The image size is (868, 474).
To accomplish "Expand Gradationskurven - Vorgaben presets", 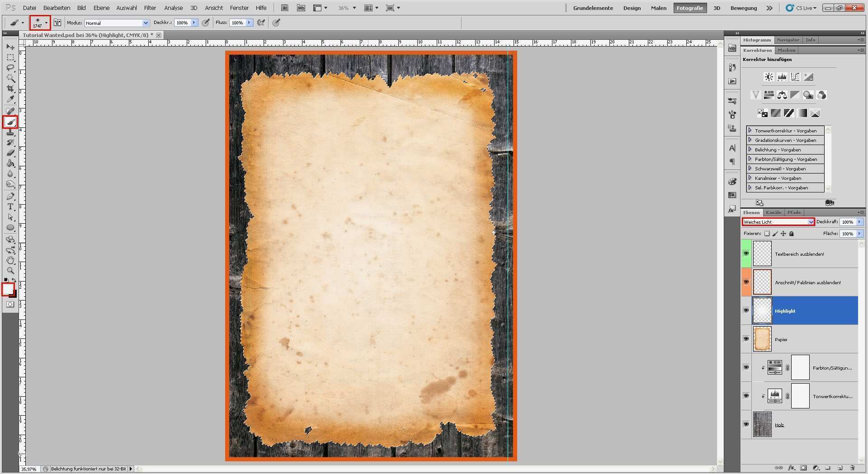I will 750,140.
